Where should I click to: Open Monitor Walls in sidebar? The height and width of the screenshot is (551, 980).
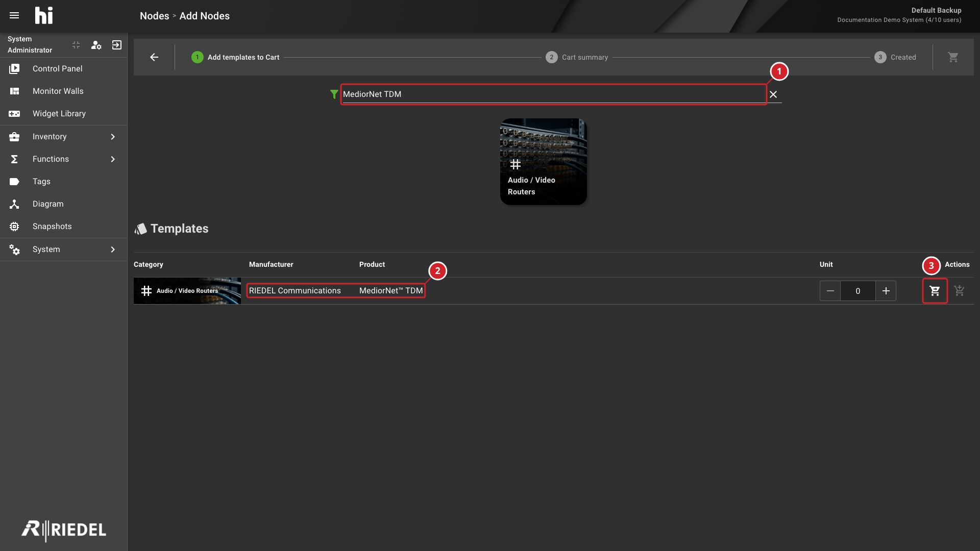coord(63,91)
